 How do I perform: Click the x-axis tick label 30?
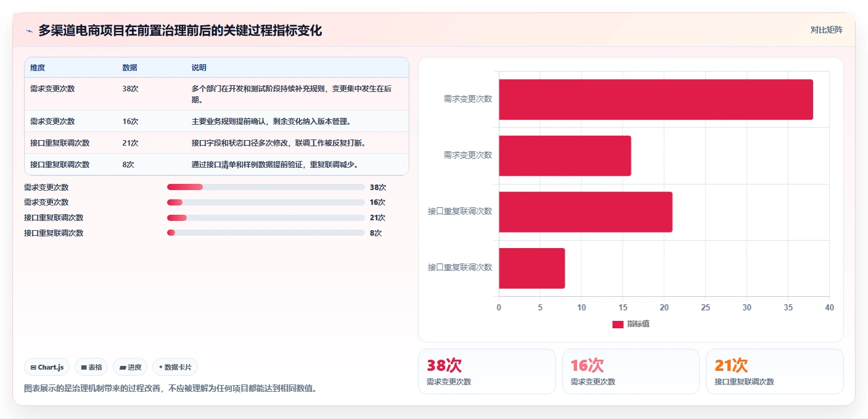[747, 307]
